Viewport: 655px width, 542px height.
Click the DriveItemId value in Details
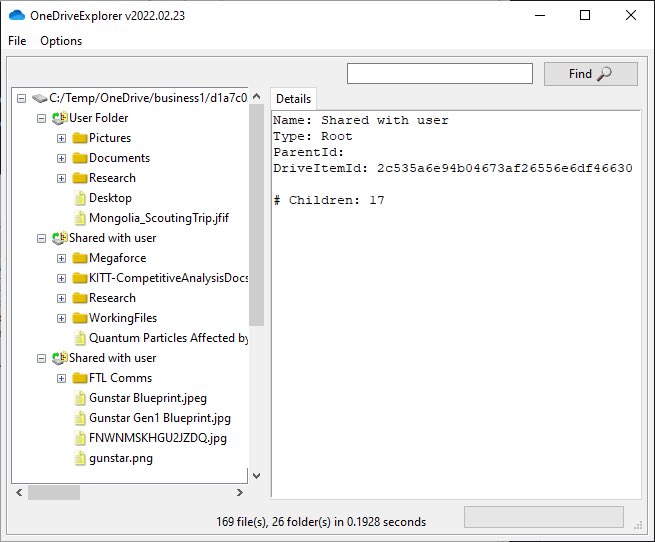(x=505, y=168)
